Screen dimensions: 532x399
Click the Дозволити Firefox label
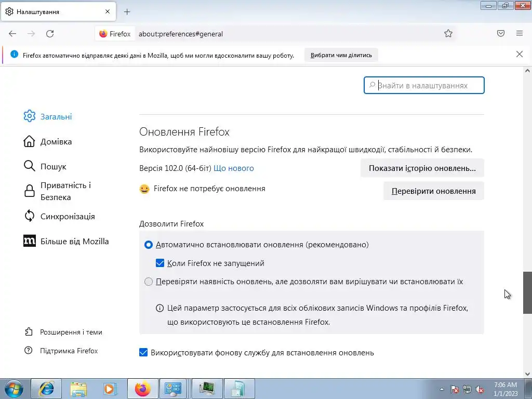coord(171,224)
